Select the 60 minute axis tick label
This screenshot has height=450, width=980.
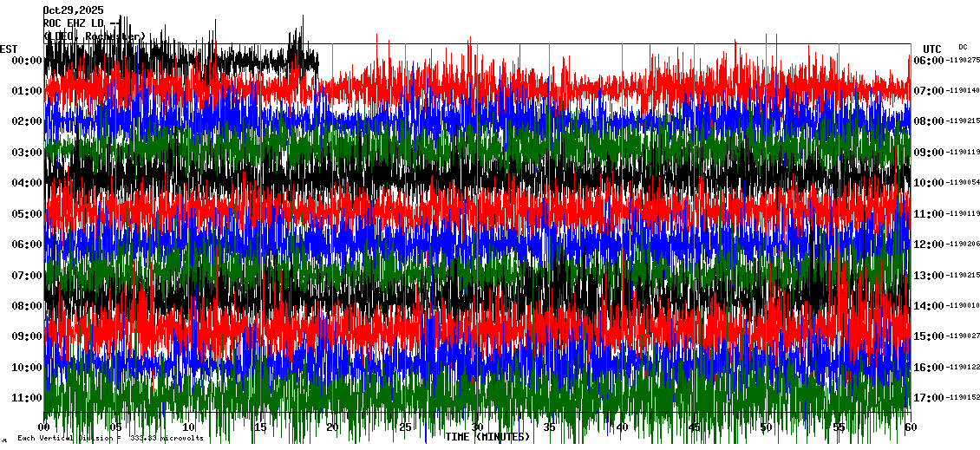tap(910, 427)
